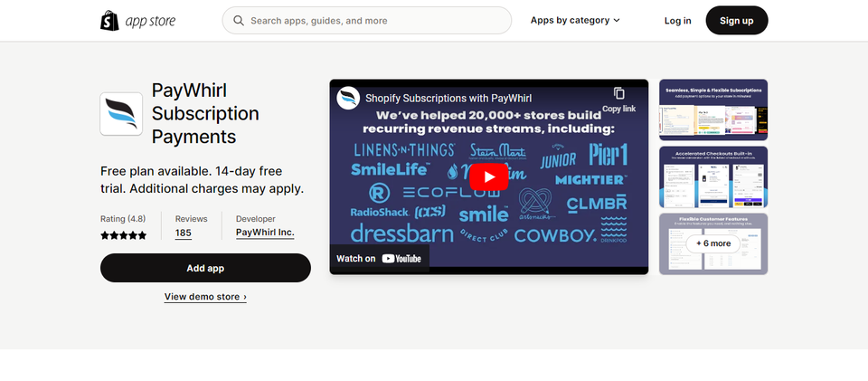Open the Accelerated Checkouts Built-in thumbnail
The height and width of the screenshot is (381, 868).
[x=713, y=177]
